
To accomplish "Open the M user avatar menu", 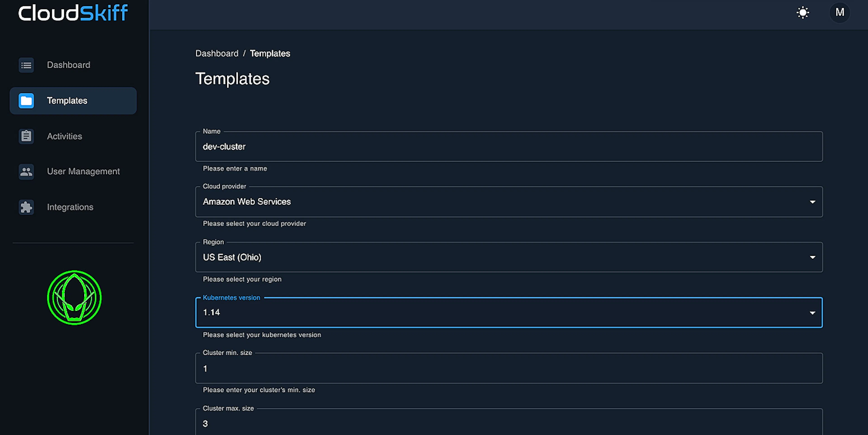I will point(840,12).
